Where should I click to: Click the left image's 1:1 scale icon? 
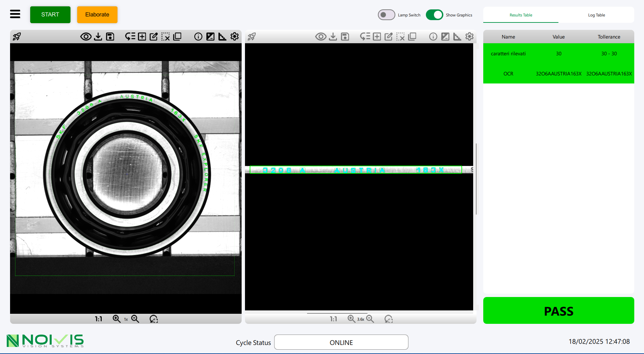tap(98, 319)
